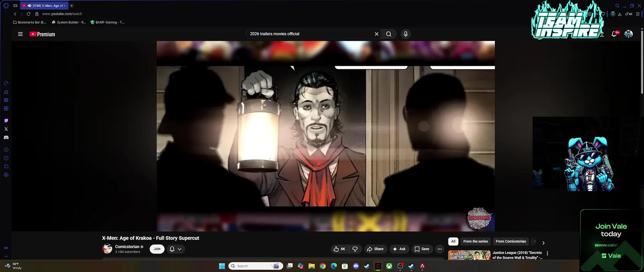This screenshot has height=272, width=644.
Task: Switch to X-Men Age of Krakoa tab
Action: tap(43, 6)
